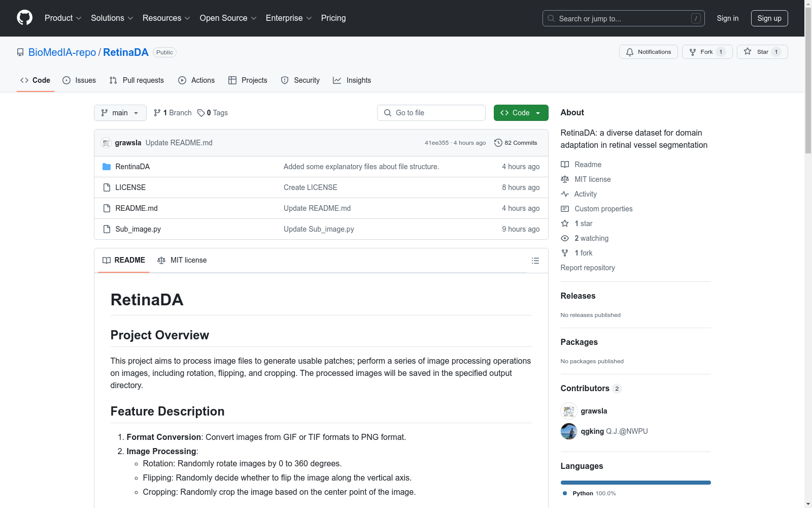Click the repository book icon beside BioMedIA-repo
This screenshot has width=812, height=508.
[x=20, y=52]
